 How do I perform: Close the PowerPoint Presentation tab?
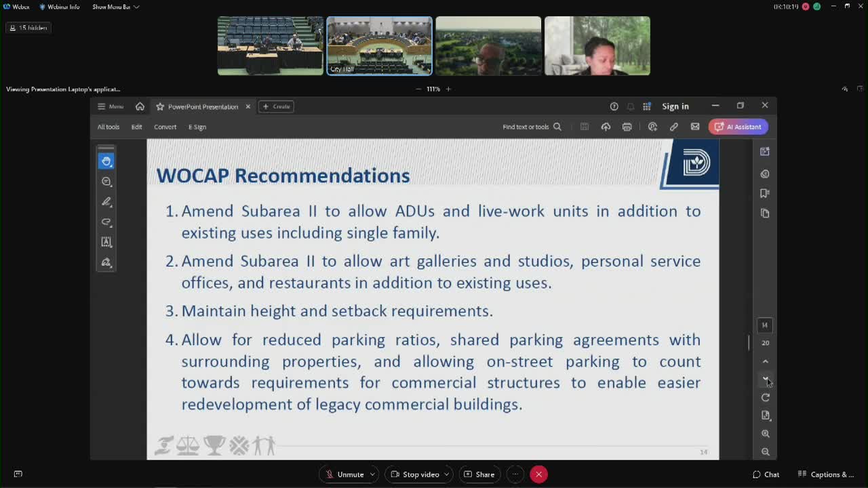pyautogui.click(x=248, y=106)
